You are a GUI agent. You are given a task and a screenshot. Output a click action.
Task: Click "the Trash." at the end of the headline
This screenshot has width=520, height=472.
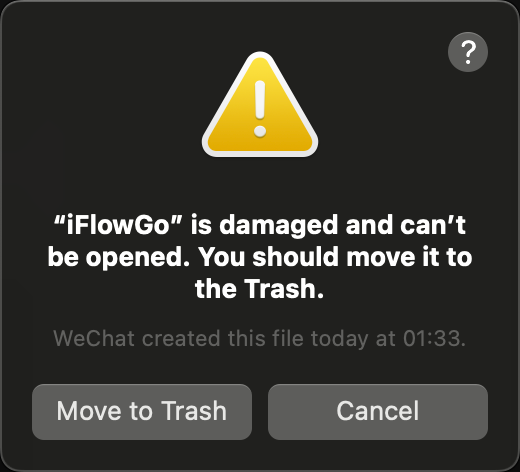(259, 289)
